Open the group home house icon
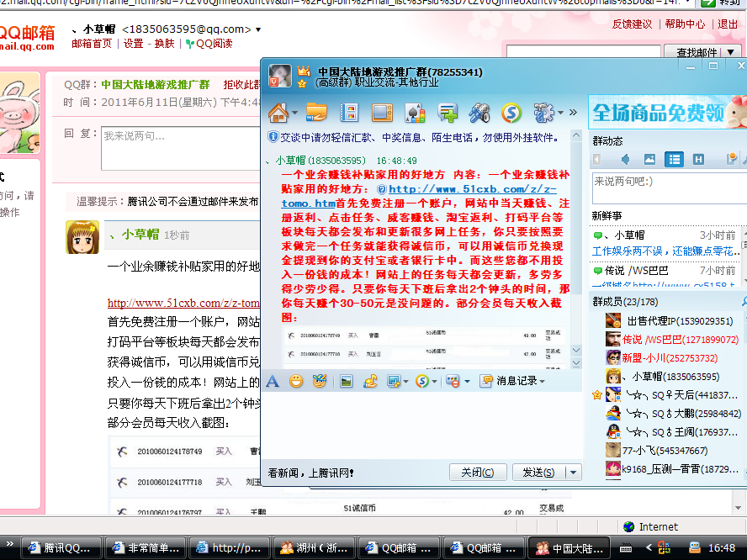This screenshot has height=560, width=747. coord(278,113)
